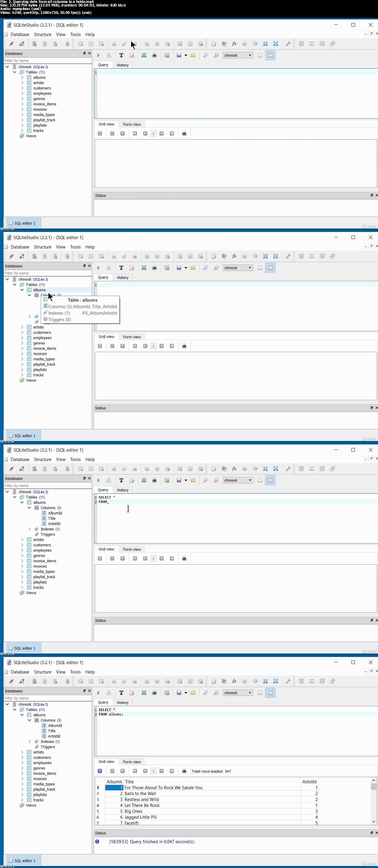The width and height of the screenshot is (378, 868).
Task: Click 'Filter by name' field in the 00:01:56 frame
Action: tap(48, 273)
